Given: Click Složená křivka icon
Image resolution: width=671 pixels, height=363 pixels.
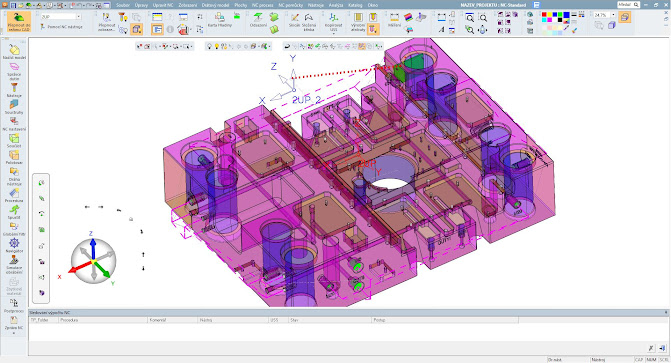Looking at the screenshot, I should point(309,22).
